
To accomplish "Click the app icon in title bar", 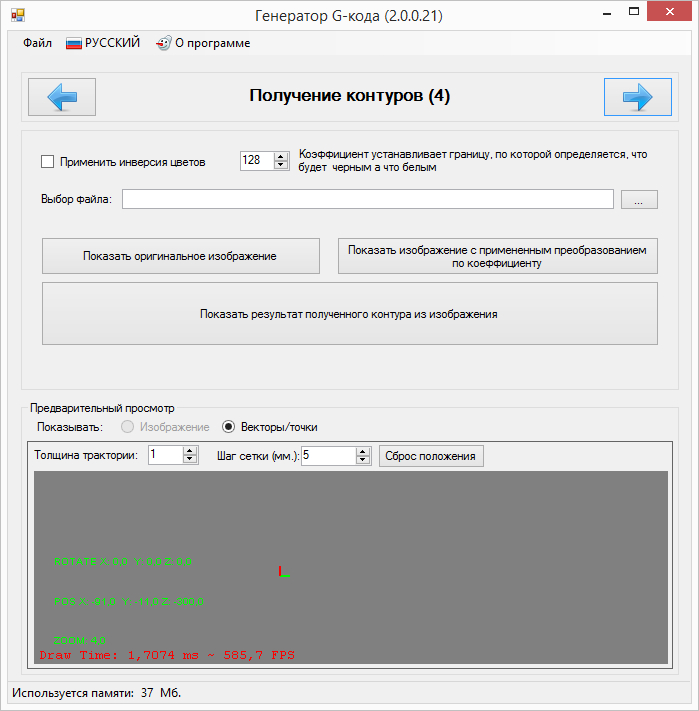I will [x=18, y=15].
